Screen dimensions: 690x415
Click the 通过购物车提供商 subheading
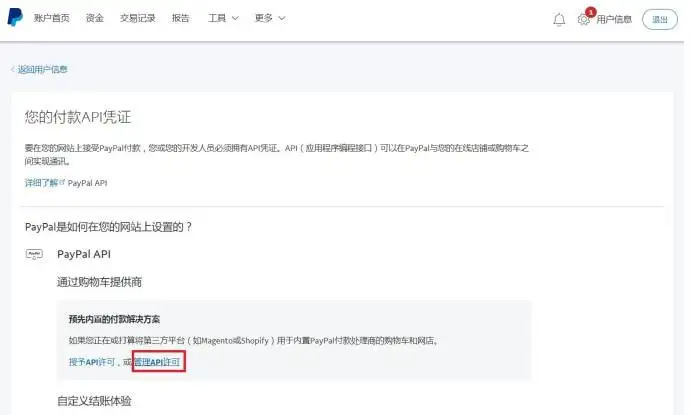[x=99, y=282]
